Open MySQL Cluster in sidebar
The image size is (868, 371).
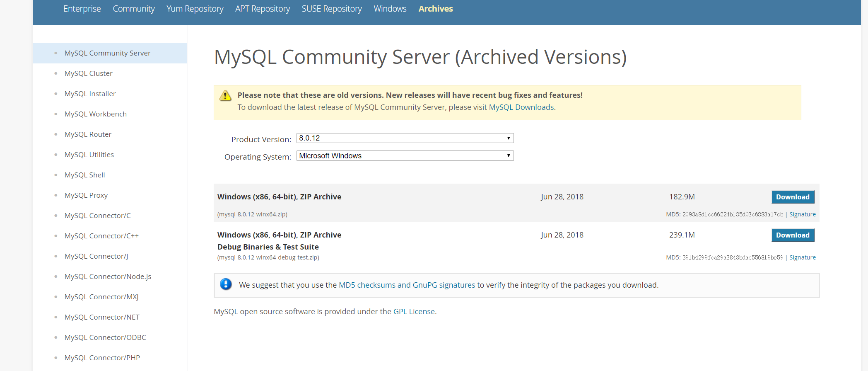click(88, 73)
